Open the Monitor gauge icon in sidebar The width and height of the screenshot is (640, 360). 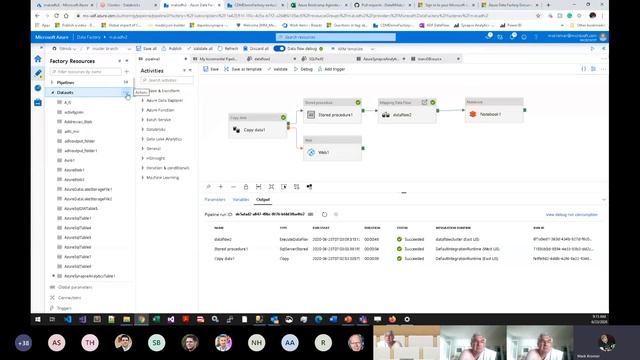(x=38, y=88)
